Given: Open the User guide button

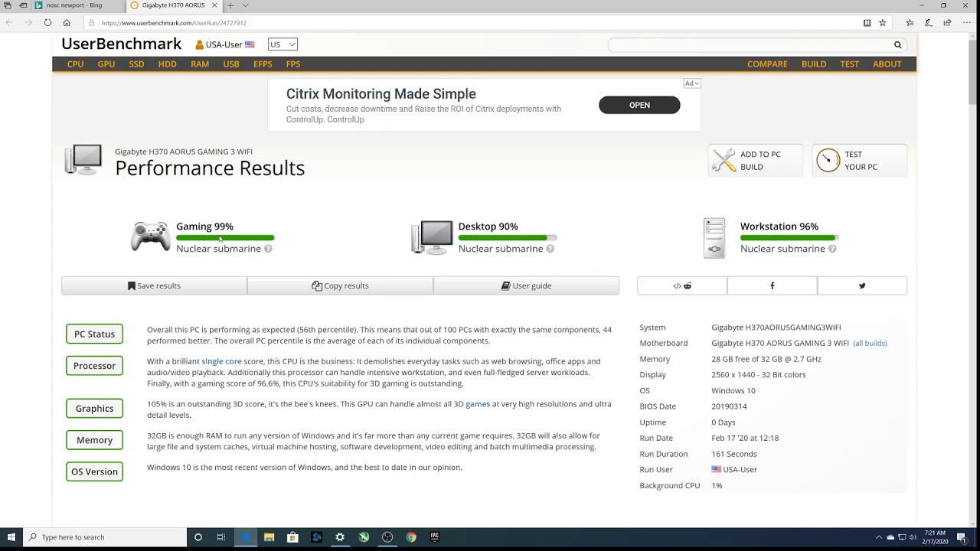Looking at the screenshot, I should click(526, 285).
